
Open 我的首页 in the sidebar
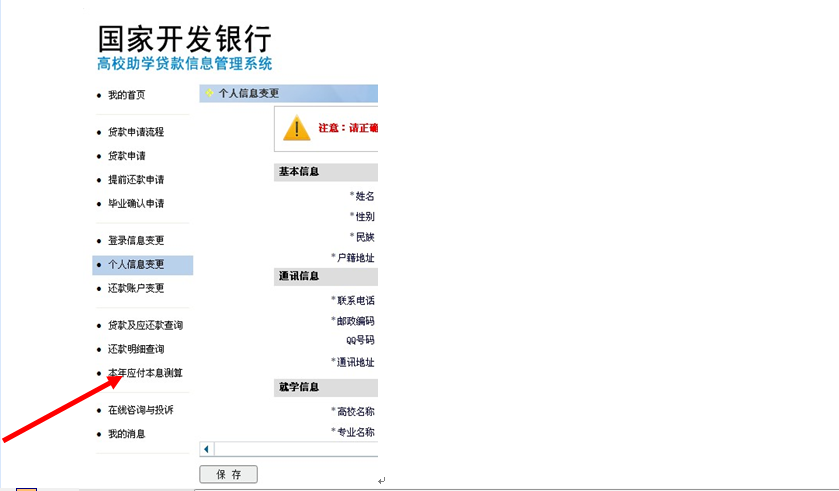pos(126,95)
